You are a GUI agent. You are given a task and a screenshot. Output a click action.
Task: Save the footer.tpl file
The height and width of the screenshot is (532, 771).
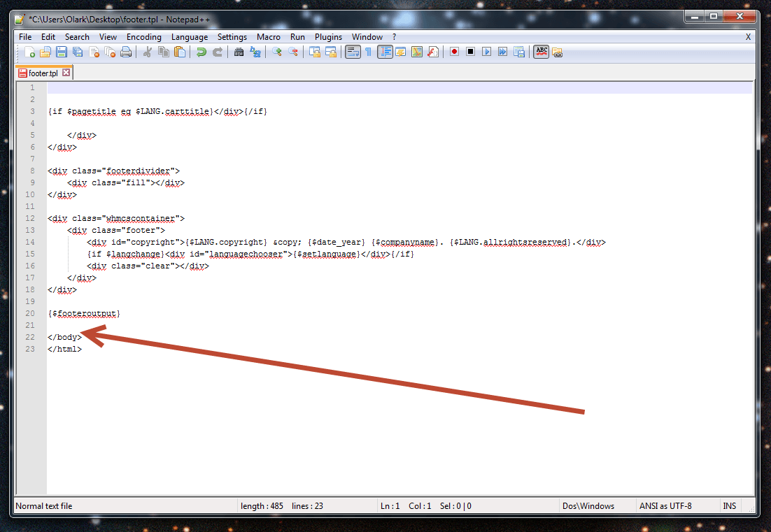pos(62,51)
